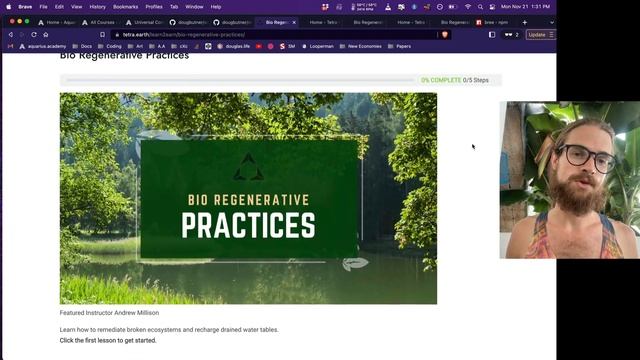Switch to the Home - Aquarius tab
Image resolution: width=640 pixels, height=360 pixels.
56,22
